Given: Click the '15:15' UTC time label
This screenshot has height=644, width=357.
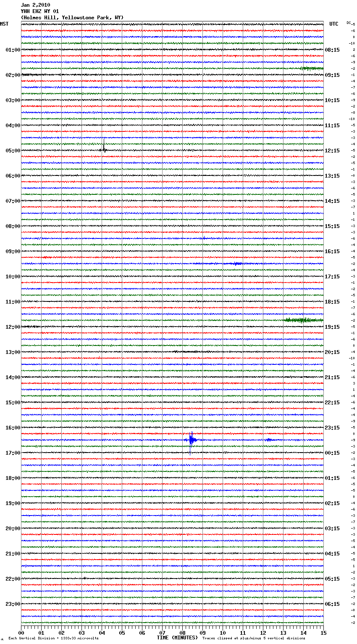Looking at the screenshot, I should pyautogui.click(x=332, y=226).
